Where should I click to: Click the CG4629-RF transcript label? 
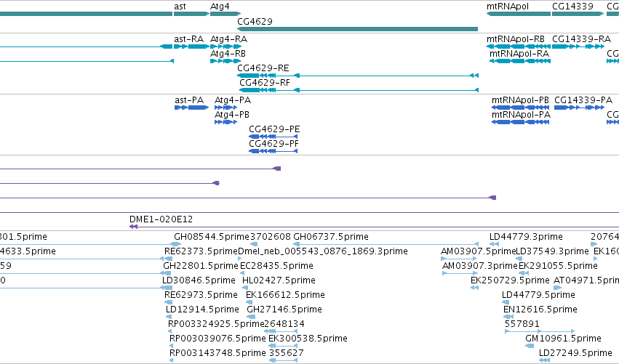coord(265,83)
